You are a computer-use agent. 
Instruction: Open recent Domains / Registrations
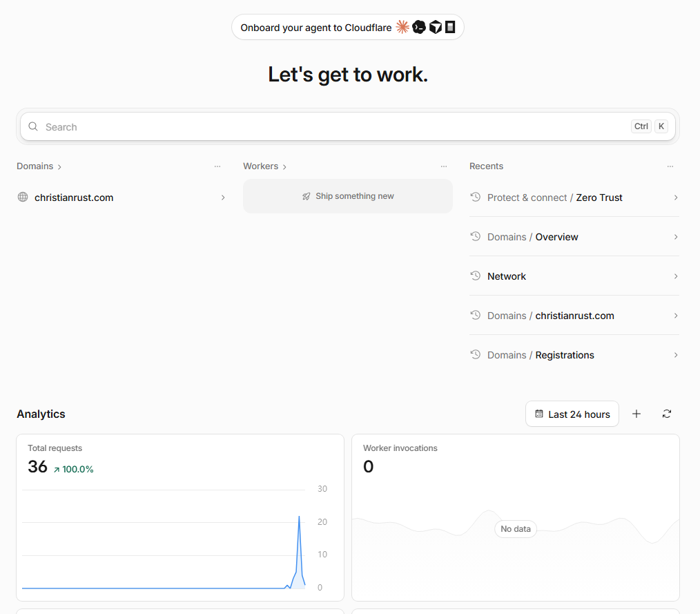coord(574,354)
